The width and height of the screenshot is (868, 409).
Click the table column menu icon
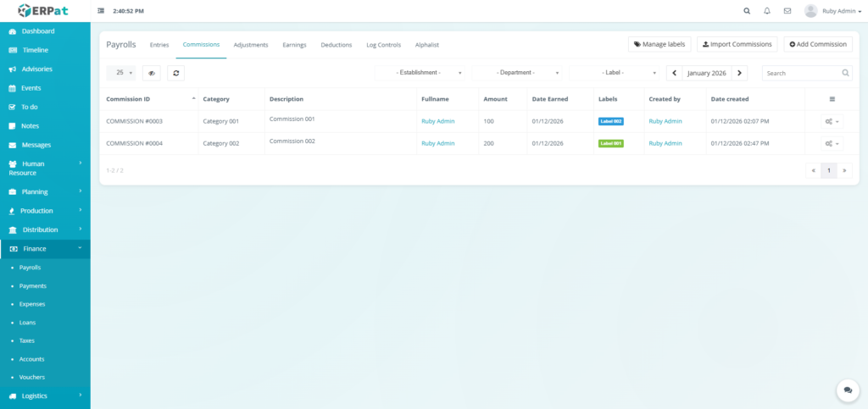[832, 99]
